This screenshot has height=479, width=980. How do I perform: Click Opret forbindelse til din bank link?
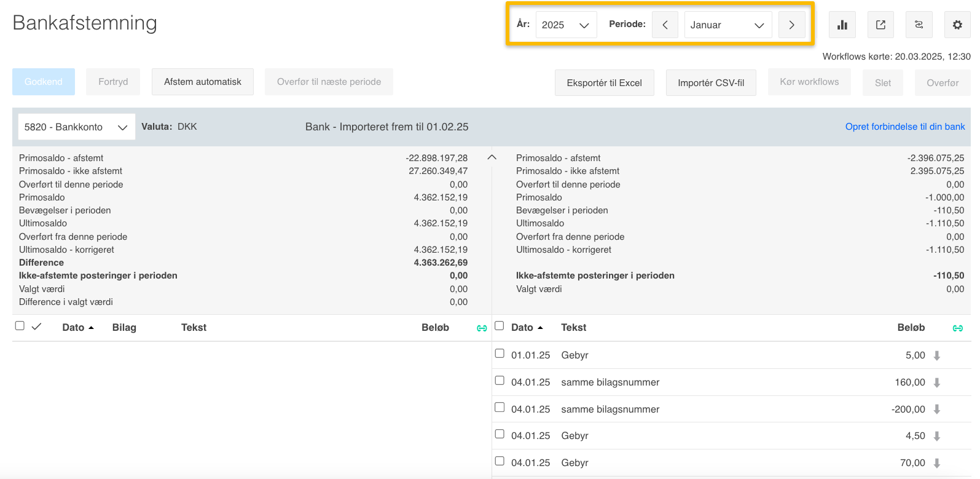904,127
